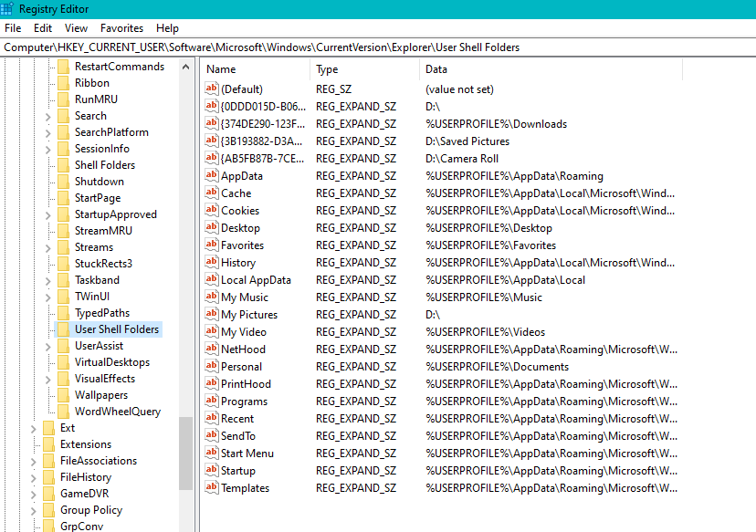Expand the FileAssociations key
756x532 pixels.
click(x=33, y=461)
